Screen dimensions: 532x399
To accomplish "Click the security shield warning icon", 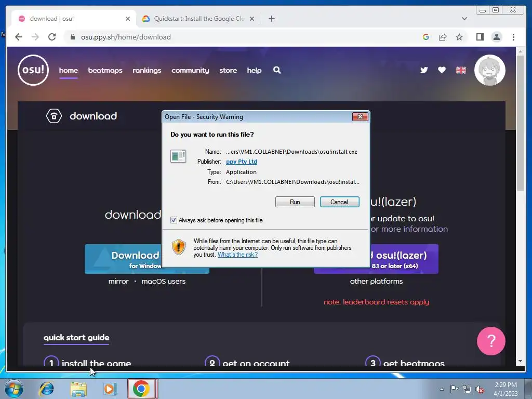I will (179, 247).
